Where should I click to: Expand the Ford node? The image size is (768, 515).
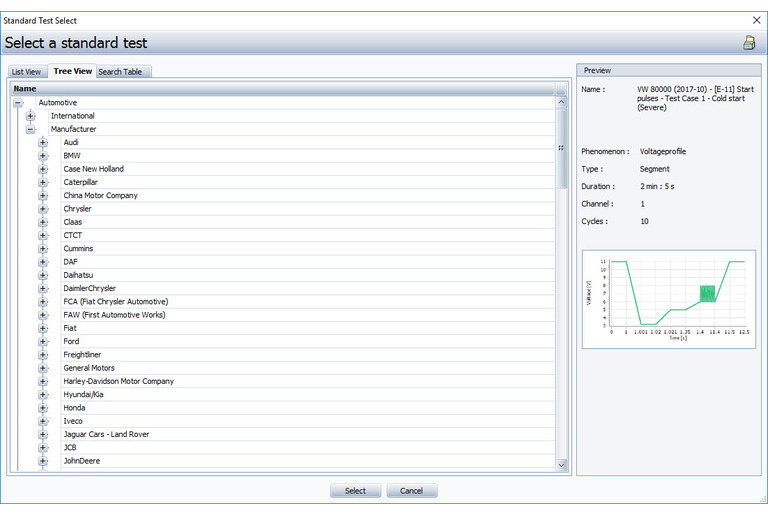pos(43,341)
